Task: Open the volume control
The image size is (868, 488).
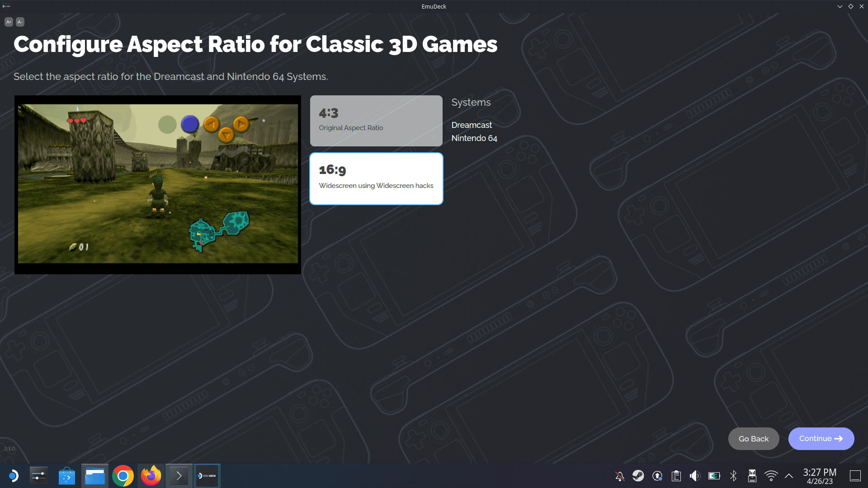Action: [695, 476]
